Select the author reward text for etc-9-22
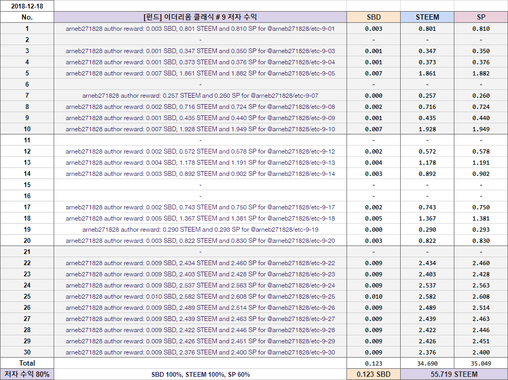Viewport: 508px width, 380px height. 200,263
